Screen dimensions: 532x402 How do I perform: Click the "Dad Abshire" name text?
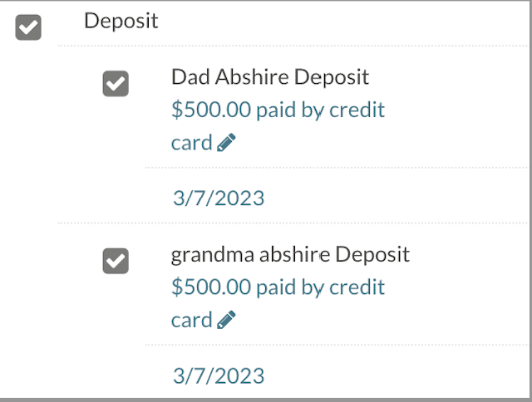(x=220, y=77)
